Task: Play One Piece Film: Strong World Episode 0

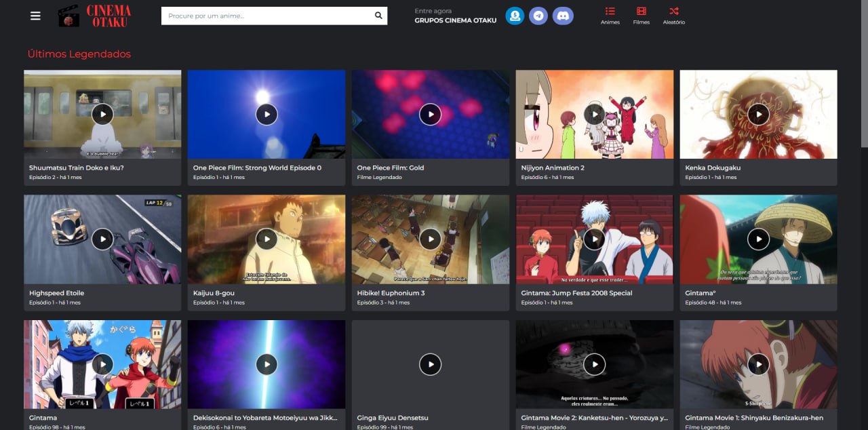Action: (267, 114)
